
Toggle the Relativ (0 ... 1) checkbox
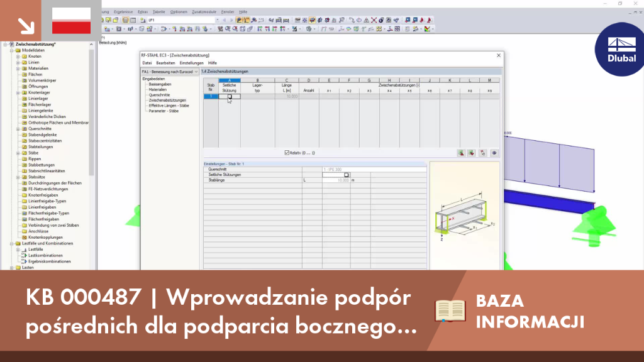tap(287, 153)
